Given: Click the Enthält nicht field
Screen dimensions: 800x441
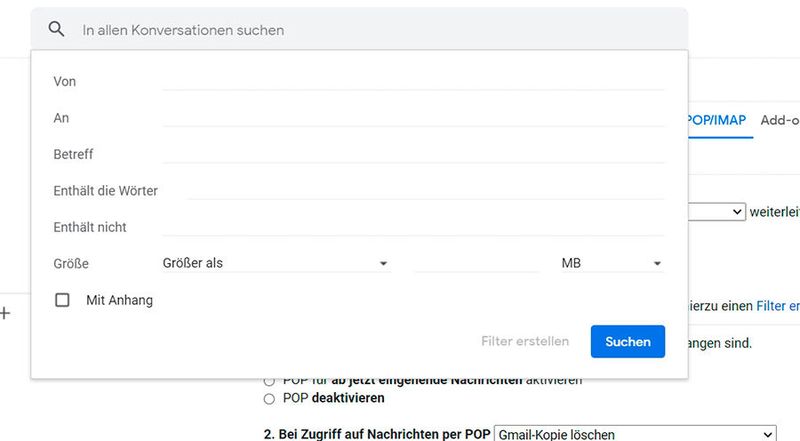Looking at the screenshot, I should (413, 226).
